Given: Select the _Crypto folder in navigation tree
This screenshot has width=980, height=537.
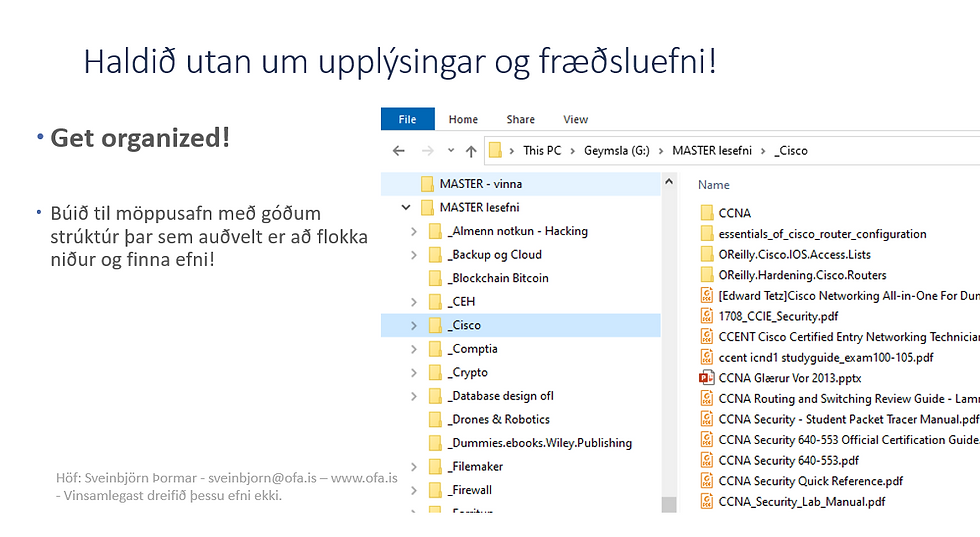Looking at the screenshot, I should 468,373.
